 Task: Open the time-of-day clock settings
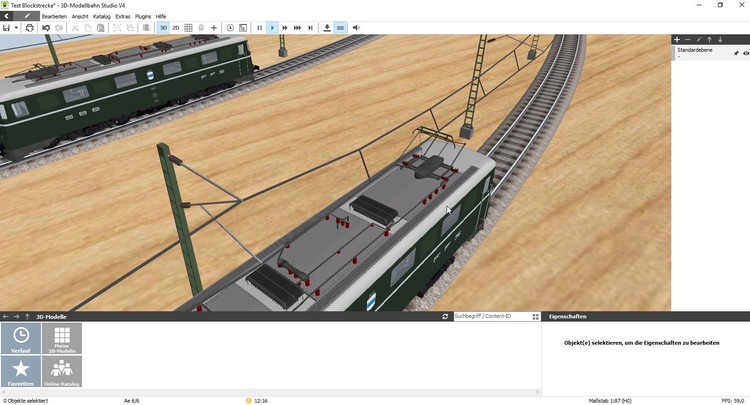pos(230,28)
